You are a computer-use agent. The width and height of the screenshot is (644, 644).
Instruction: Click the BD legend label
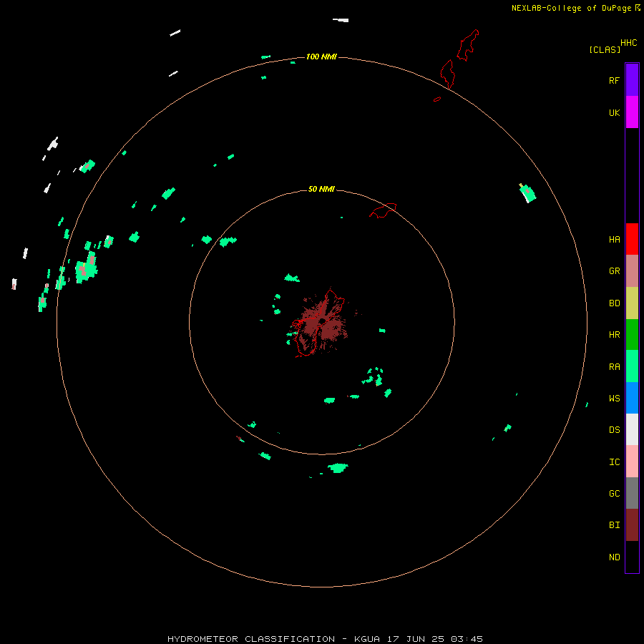point(614,303)
